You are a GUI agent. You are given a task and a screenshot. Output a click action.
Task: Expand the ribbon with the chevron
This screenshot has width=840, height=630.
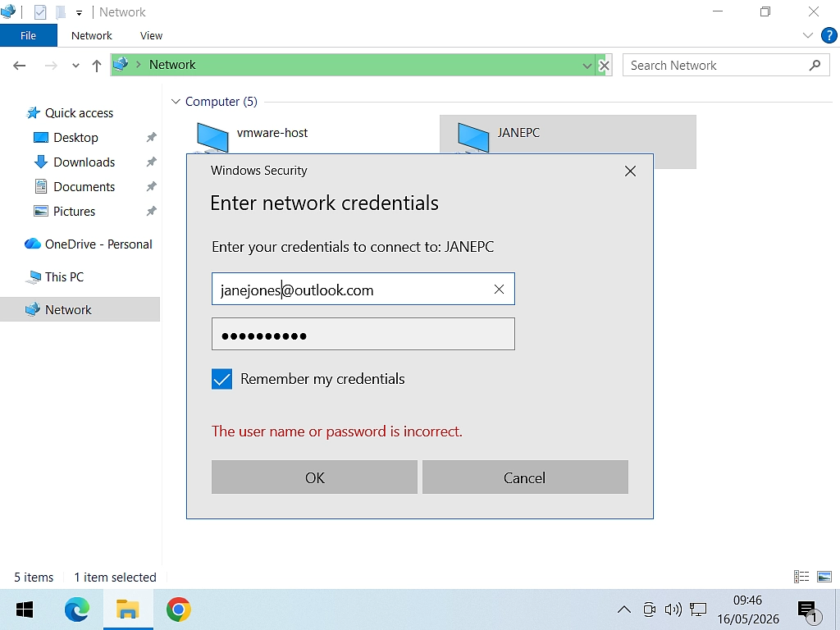click(x=808, y=35)
